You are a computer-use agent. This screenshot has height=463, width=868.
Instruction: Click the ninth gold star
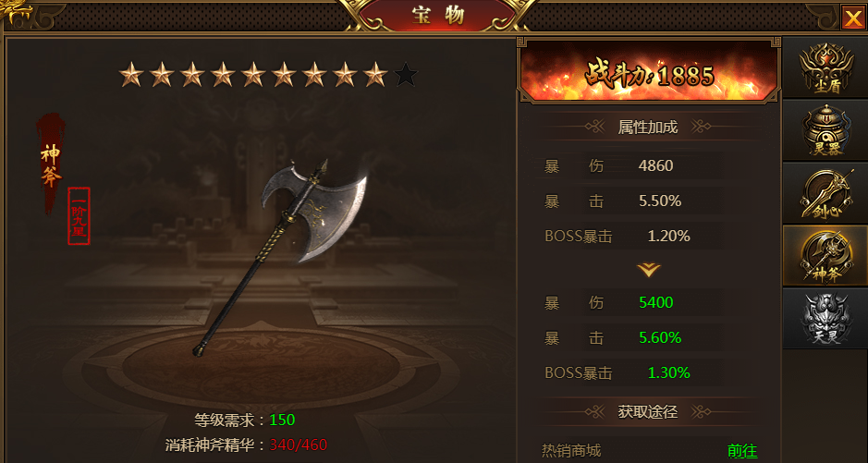click(375, 74)
